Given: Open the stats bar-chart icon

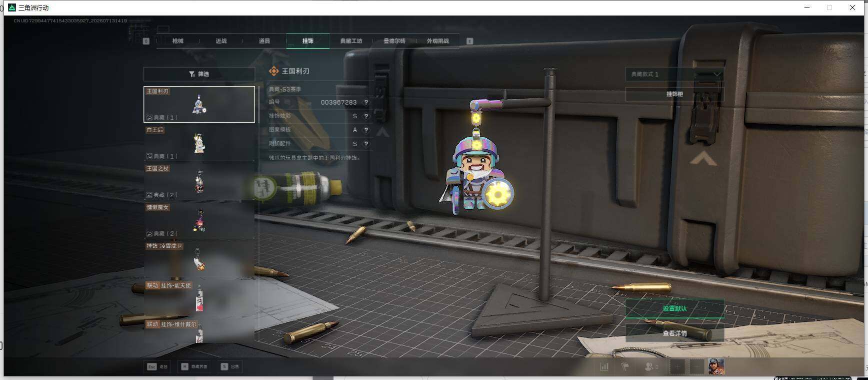Looking at the screenshot, I should pos(604,366).
